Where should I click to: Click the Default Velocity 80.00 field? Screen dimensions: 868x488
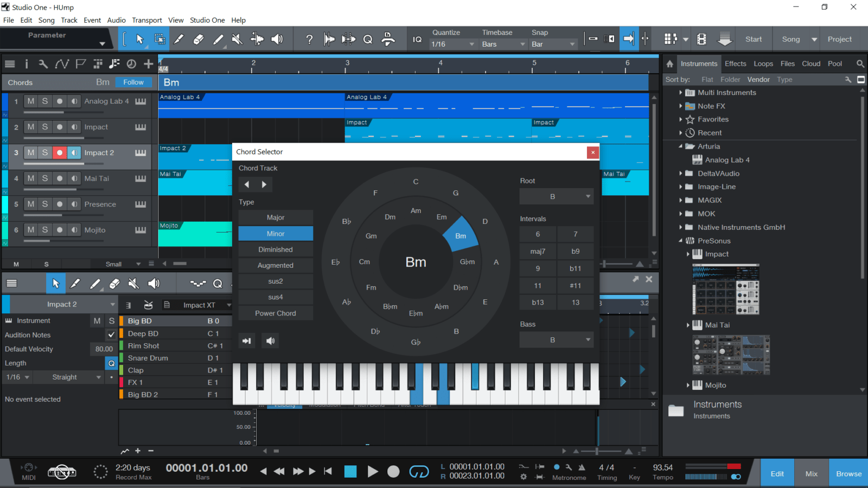[103, 349]
